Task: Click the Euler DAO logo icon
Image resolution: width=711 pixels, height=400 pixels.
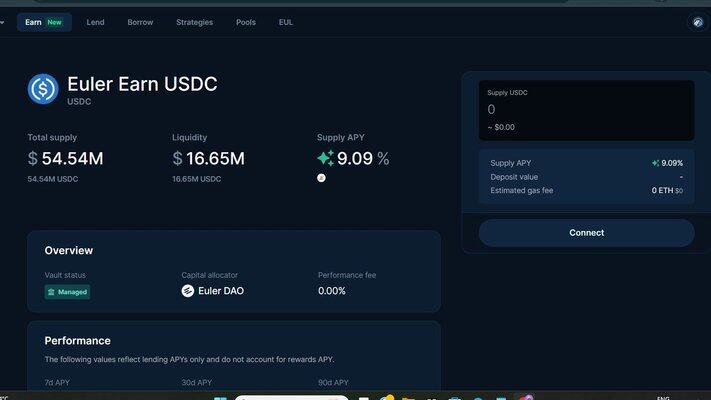Action: [188, 291]
